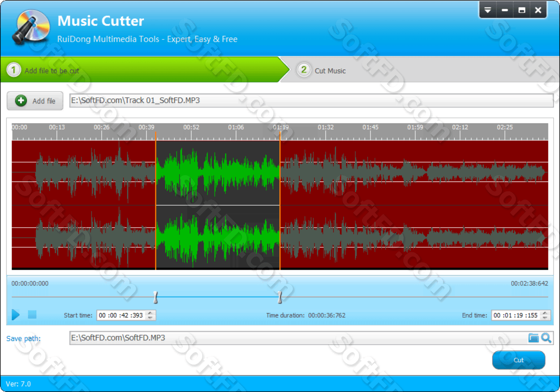Click the 00:13 mark on the time ruler

click(x=57, y=127)
